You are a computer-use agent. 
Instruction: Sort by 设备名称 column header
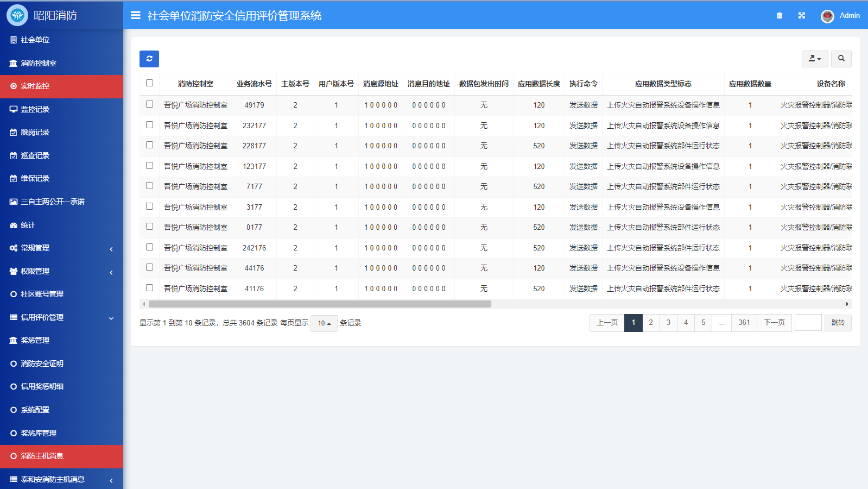831,84
